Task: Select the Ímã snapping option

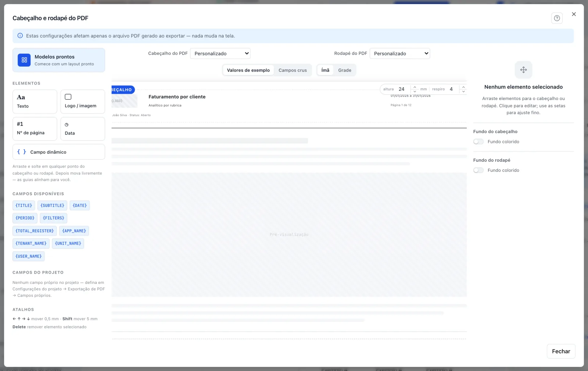Action: tap(325, 70)
